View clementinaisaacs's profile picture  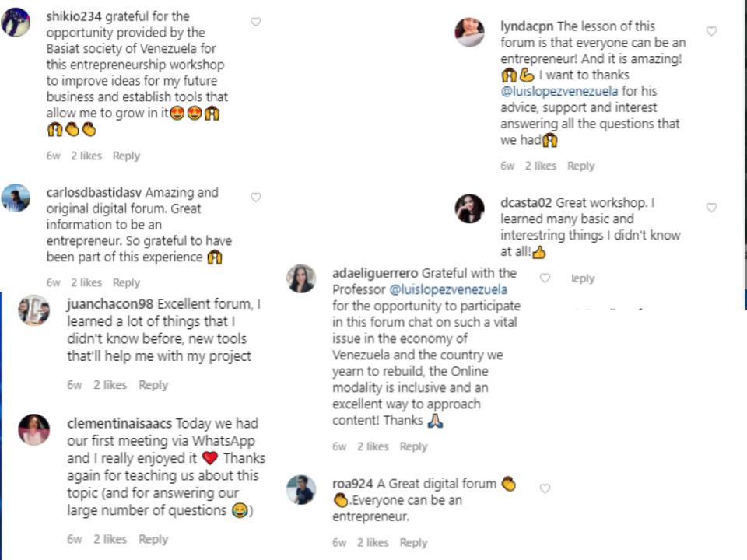(x=34, y=429)
